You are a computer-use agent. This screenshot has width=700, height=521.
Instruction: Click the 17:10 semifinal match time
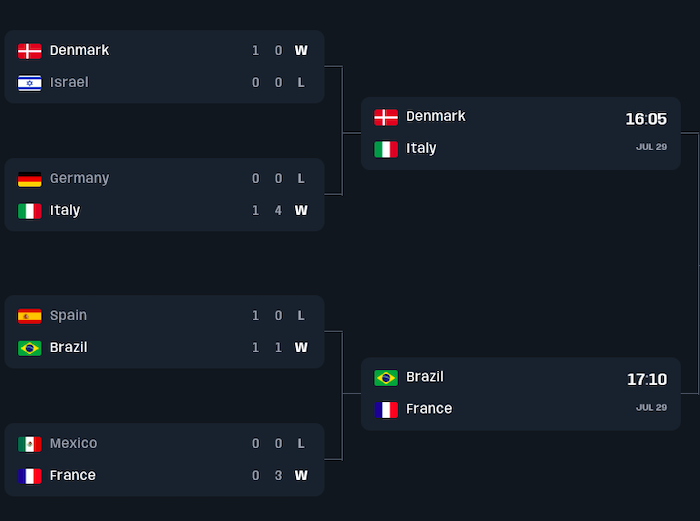point(646,380)
